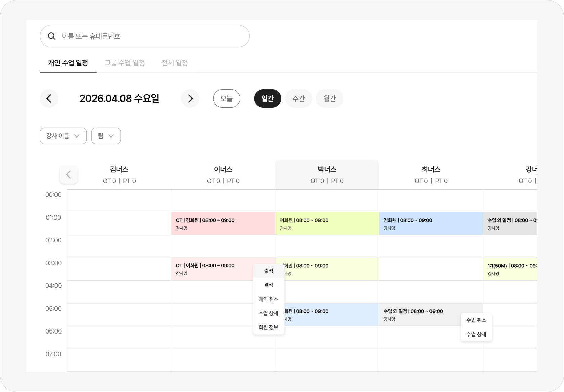Viewport: 564px width, 392px height.
Task: Switch to 전체 일정 tab
Action: (x=175, y=63)
